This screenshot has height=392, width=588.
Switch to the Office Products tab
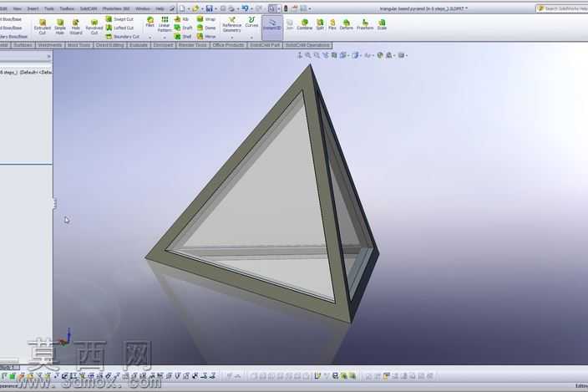(228, 45)
